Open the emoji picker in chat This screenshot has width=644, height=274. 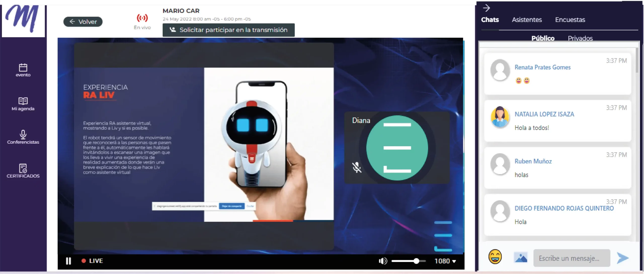tap(495, 257)
